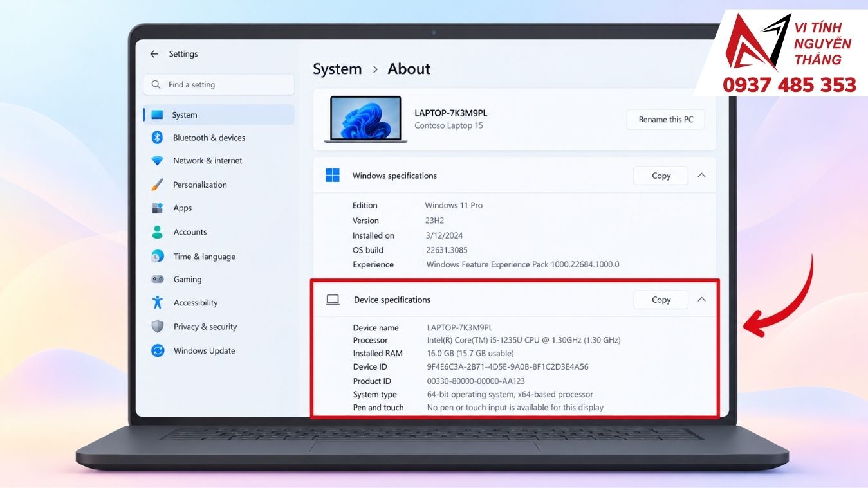Select the Personalization paintbrush icon
This screenshot has width=868, height=488.
click(157, 185)
